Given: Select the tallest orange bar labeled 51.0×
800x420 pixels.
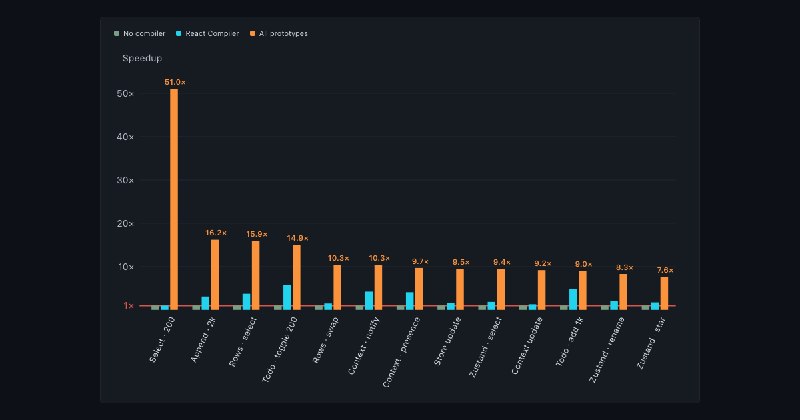Looking at the screenshot, I should click(x=174, y=199).
